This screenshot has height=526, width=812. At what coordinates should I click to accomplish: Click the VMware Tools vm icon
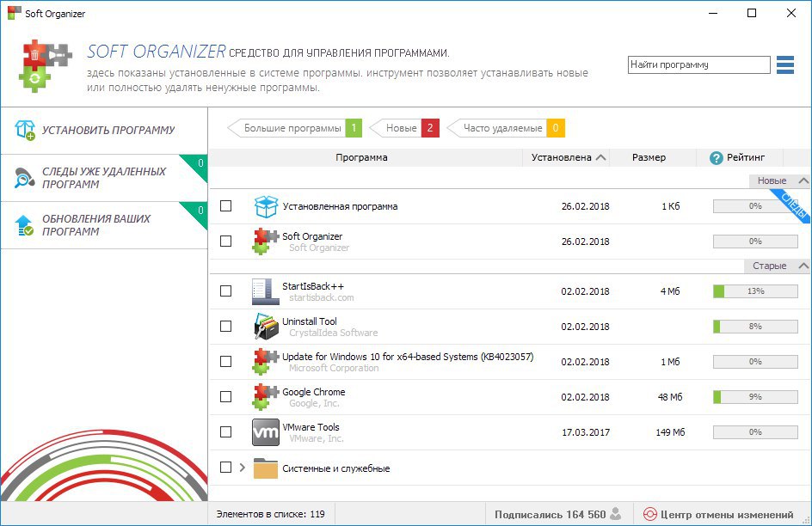266,432
